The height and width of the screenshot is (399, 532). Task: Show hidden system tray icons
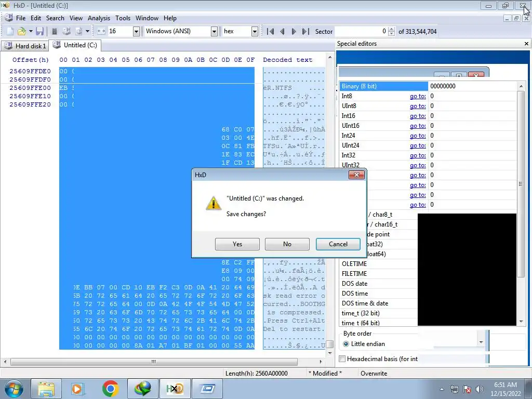click(x=442, y=389)
